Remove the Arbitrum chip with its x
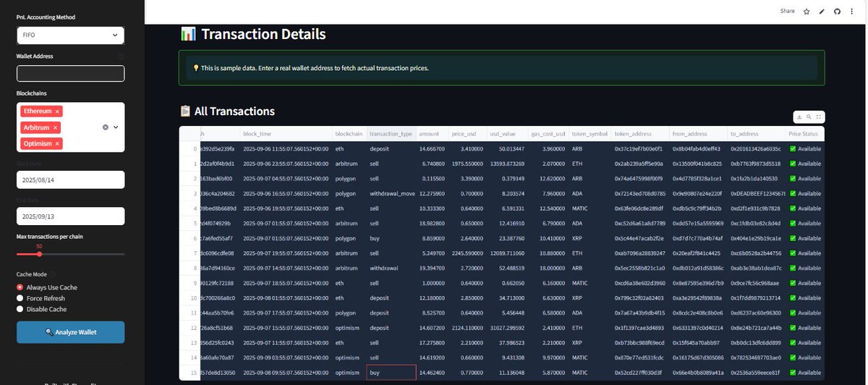 coord(56,127)
